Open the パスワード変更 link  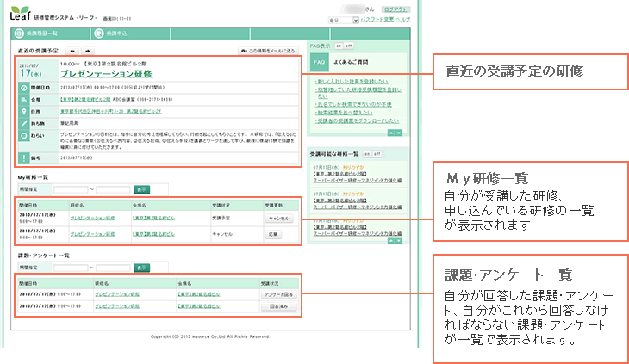click(377, 20)
